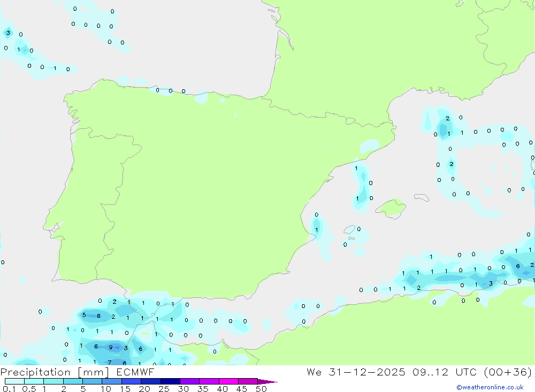Click the precipitation value "7" on the map

point(110,362)
